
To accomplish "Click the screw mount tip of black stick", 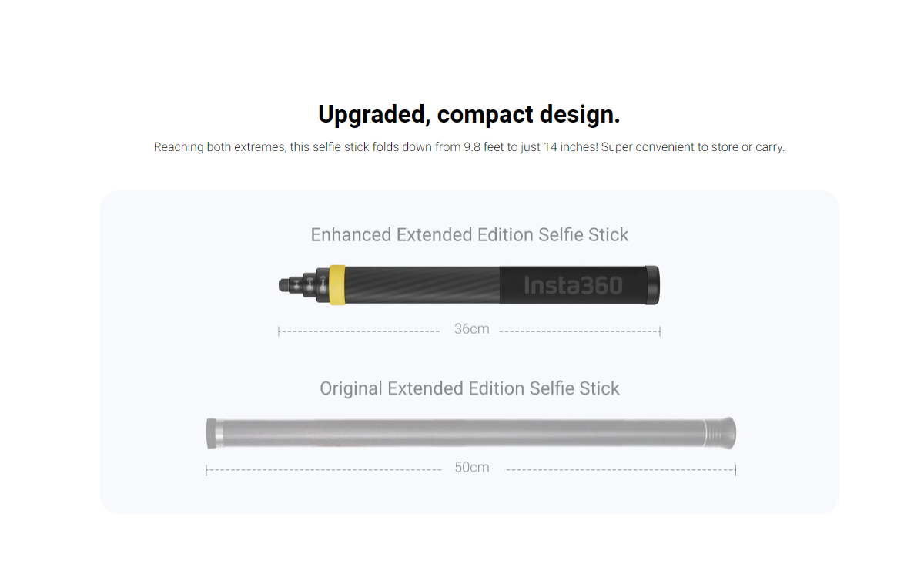I will coord(289,285).
